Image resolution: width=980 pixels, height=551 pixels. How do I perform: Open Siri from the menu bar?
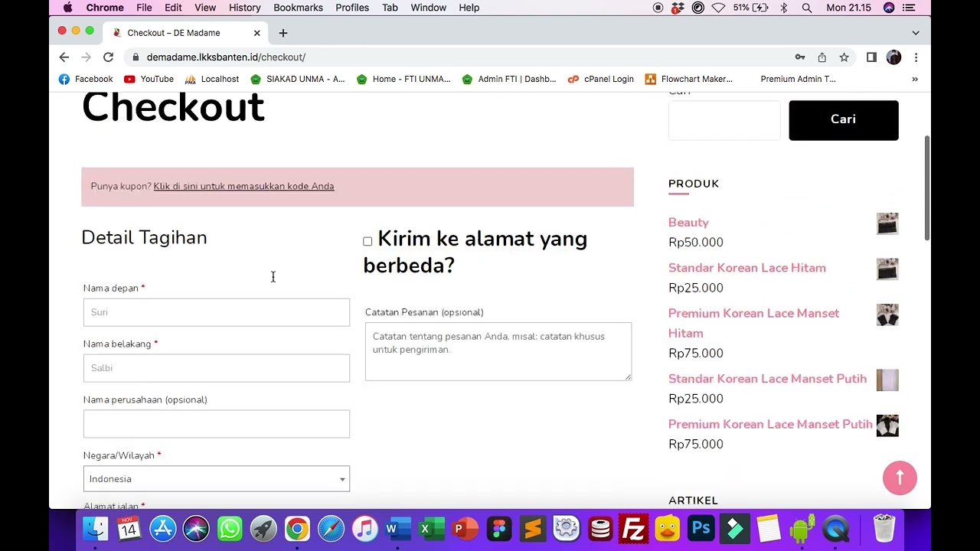click(x=889, y=8)
